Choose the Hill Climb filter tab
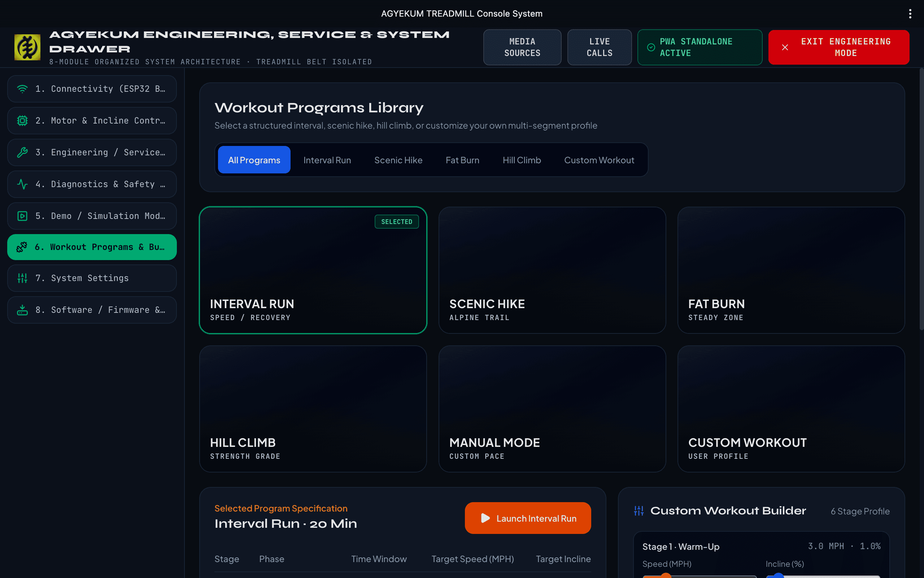924x578 pixels. tap(522, 160)
